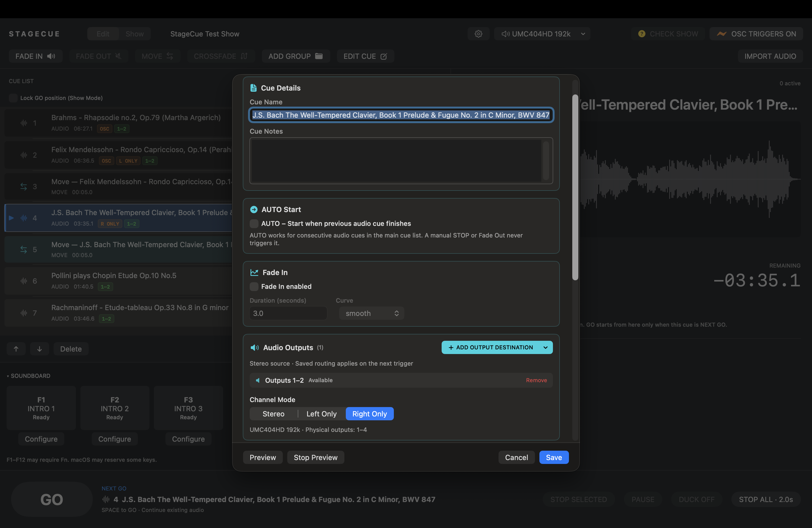Click the OSC Triggers wave icon
The height and width of the screenshot is (528, 812).
coord(721,34)
